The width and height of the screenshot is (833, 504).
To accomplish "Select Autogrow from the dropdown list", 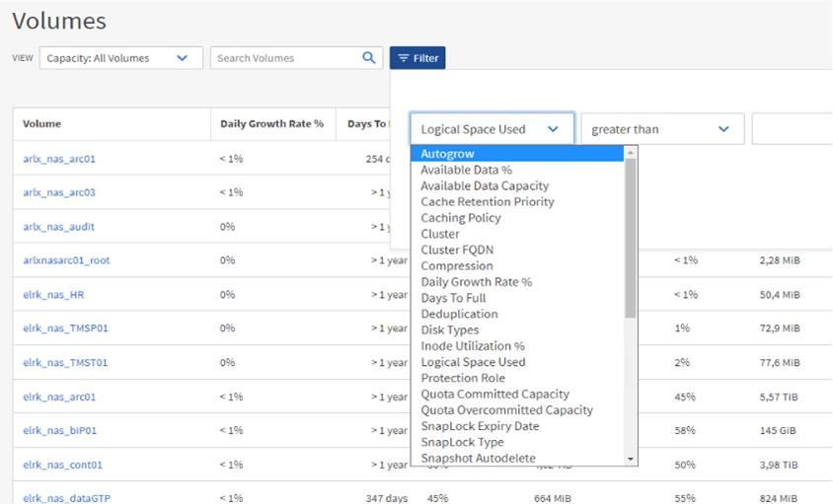I will pos(447,154).
